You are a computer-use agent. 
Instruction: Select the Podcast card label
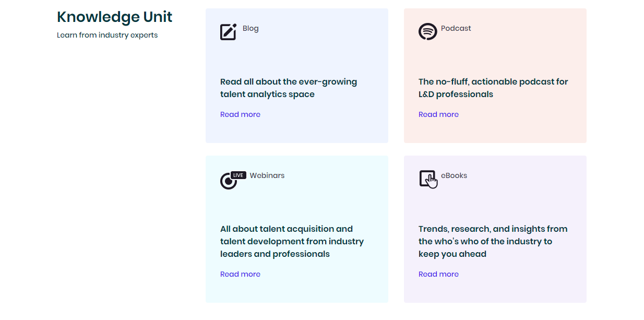(456, 28)
